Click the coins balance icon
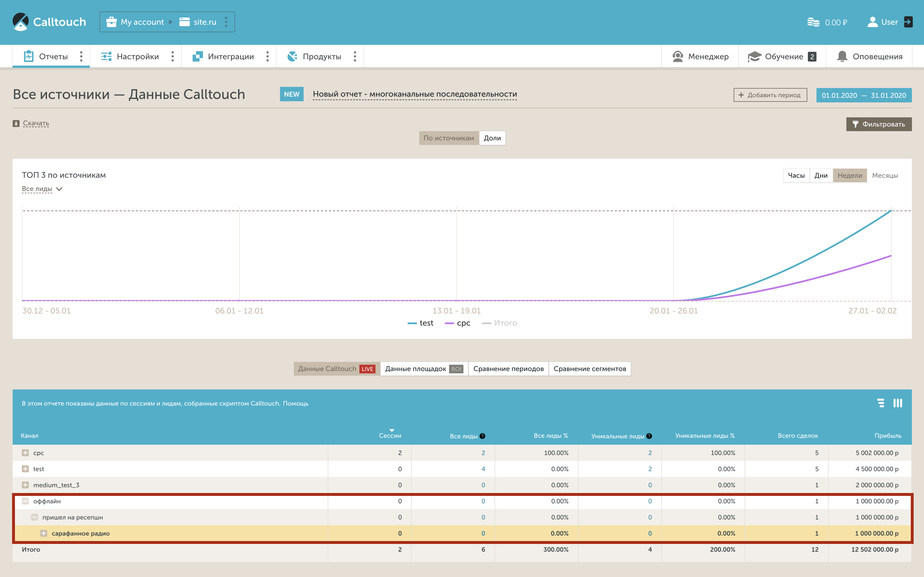The width and height of the screenshot is (924, 577). click(x=813, y=22)
